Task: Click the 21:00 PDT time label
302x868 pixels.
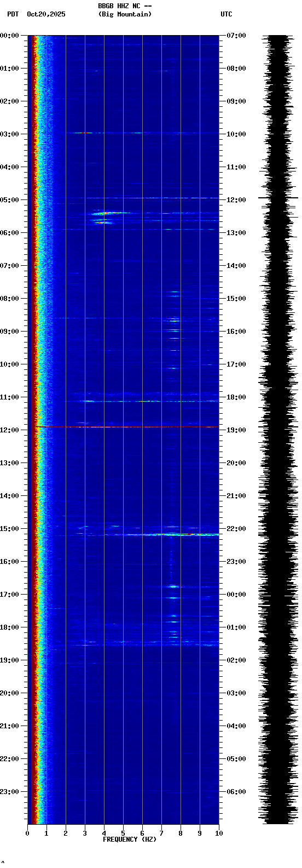Action: click(x=9, y=726)
